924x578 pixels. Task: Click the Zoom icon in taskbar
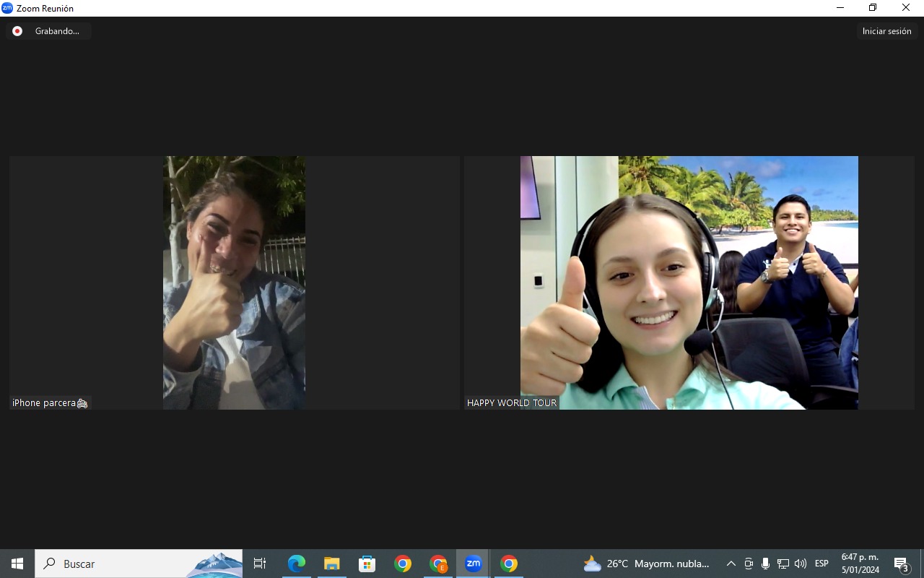[474, 564]
